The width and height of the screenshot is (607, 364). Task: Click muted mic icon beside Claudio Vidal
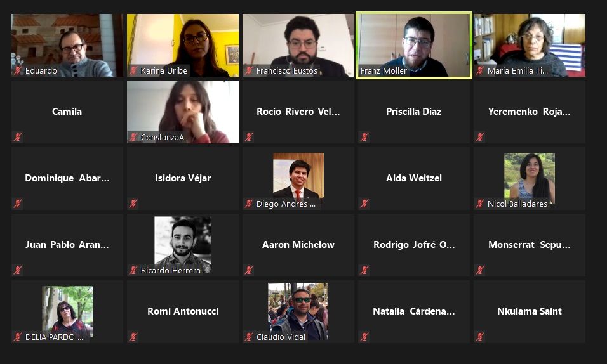(248, 337)
